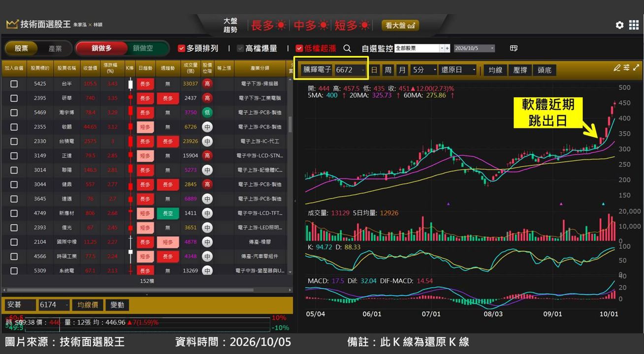Select weekly 周 chart period
Viewport: 644px width, 354px height.
[388, 70]
